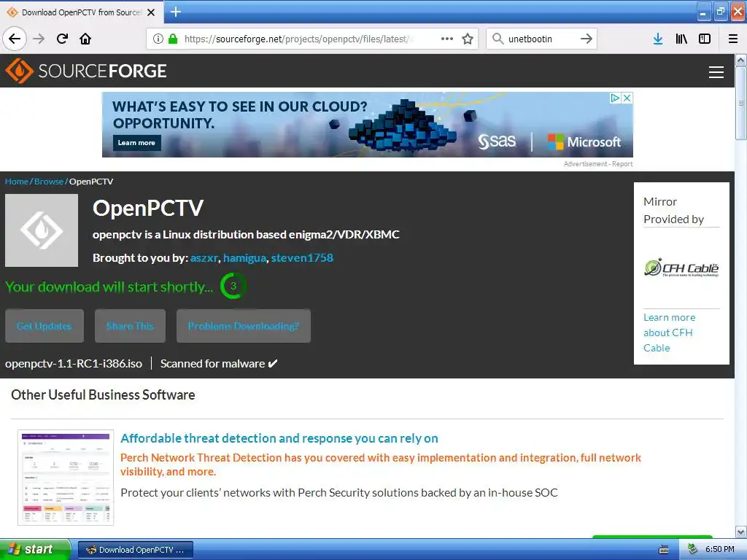Click the forward navigation arrow
Viewport: 747px width, 560px height.
point(39,39)
